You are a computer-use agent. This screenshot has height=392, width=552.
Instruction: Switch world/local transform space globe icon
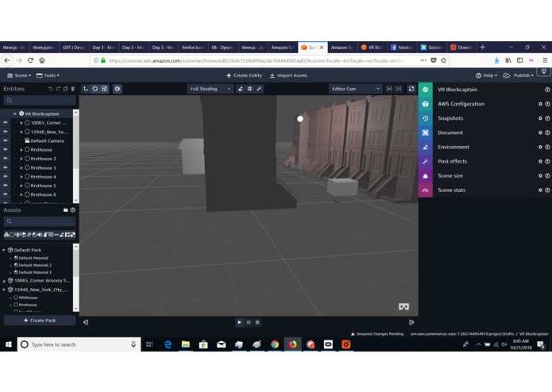[x=118, y=89]
